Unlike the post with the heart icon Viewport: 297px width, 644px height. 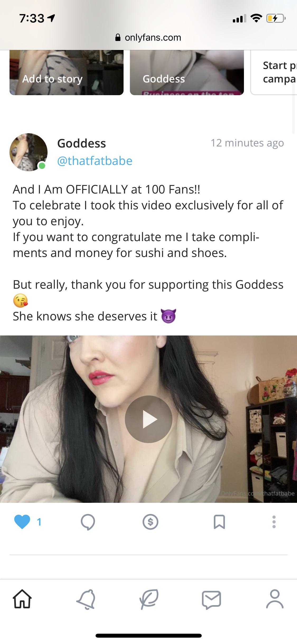[22, 522]
